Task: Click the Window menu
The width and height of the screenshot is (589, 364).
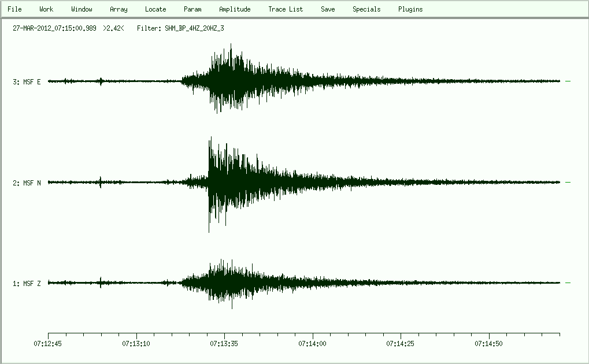Action: click(x=82, y=9)
